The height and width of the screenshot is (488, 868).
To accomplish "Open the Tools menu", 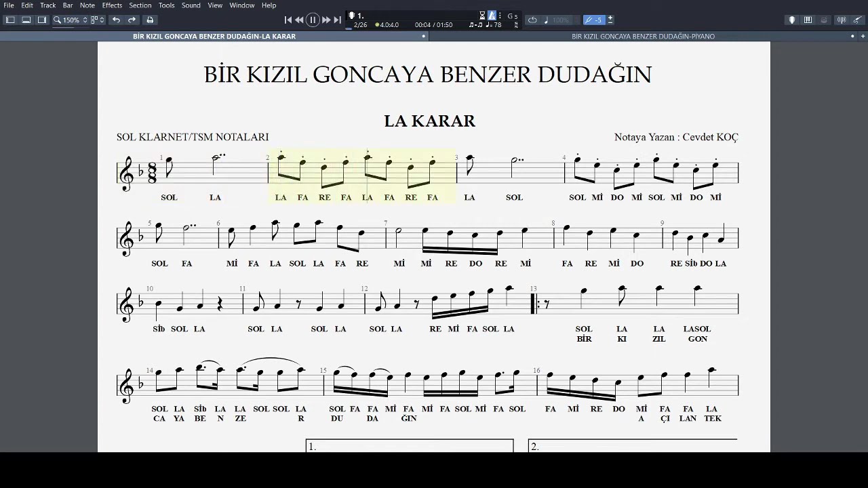I will tap(166, 5).
